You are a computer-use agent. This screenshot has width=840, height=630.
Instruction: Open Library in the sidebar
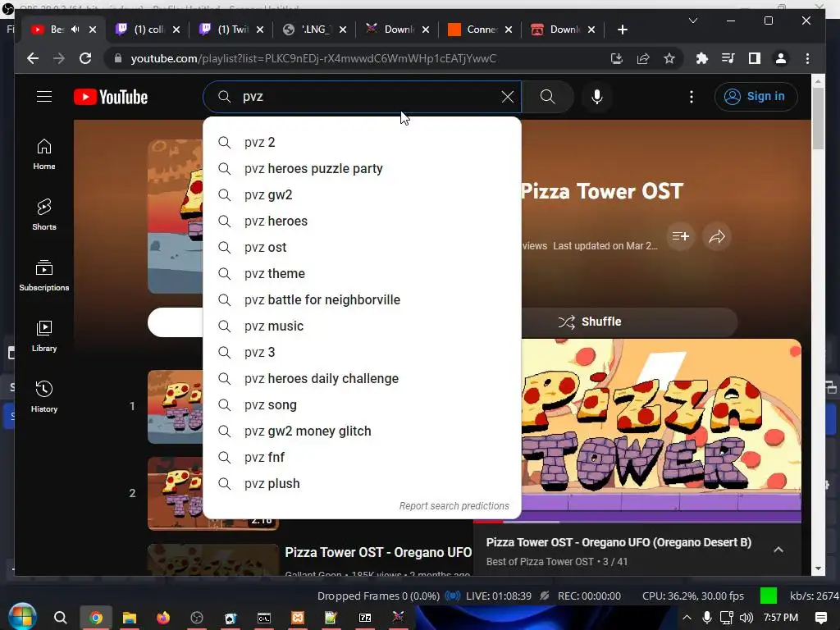[x=44, y=336]
